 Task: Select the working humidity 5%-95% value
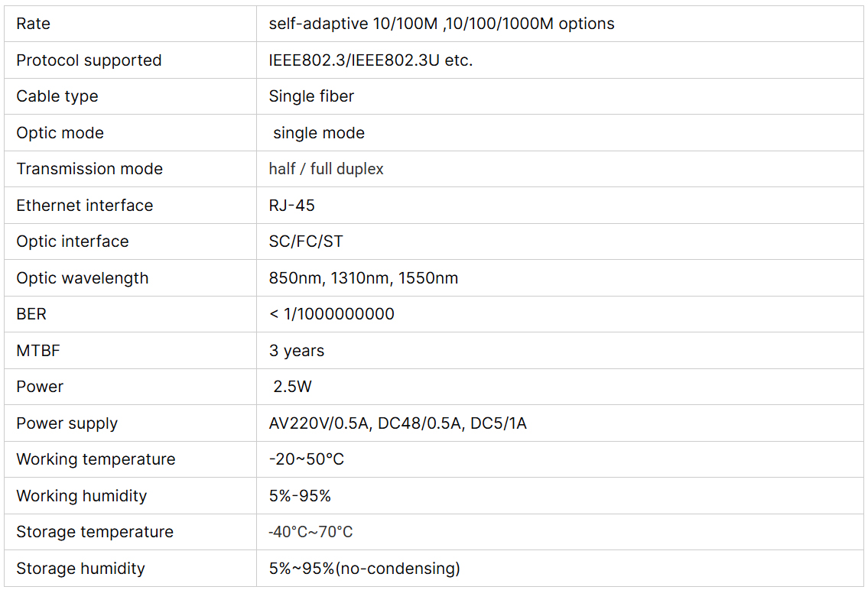[x=300, y=496]
